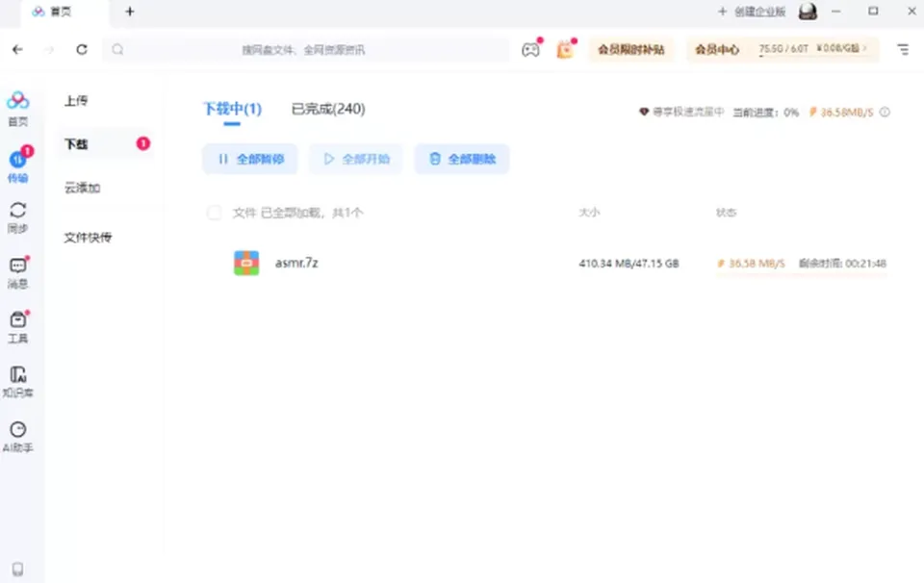The image size is (924, 583).
Task: Click the asmr.7z file name
Action: [296, 263]
